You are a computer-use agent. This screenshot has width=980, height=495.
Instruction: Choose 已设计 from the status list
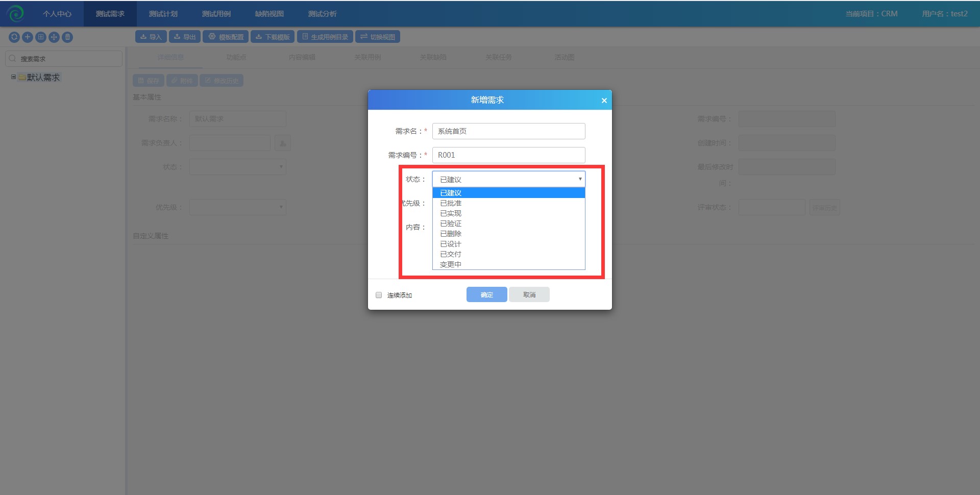509,244
